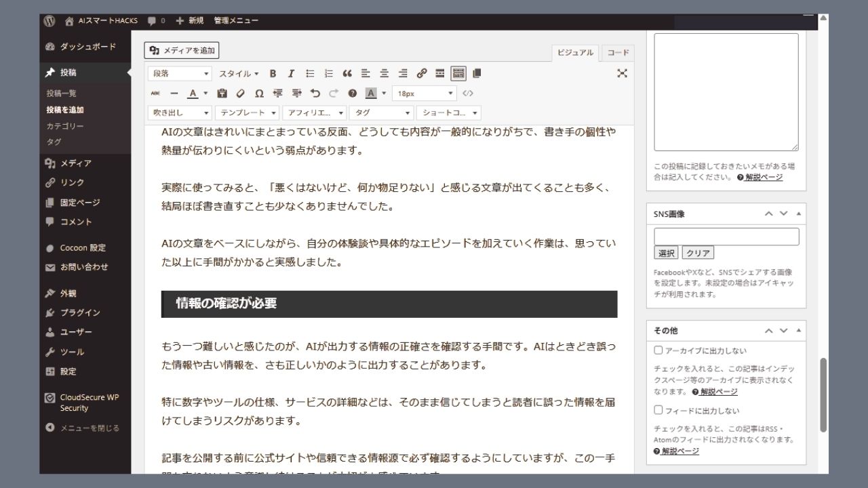Screen dimensions: 868x488
Task: Click the undo icon in the toolbar
Action: point(315,93)
